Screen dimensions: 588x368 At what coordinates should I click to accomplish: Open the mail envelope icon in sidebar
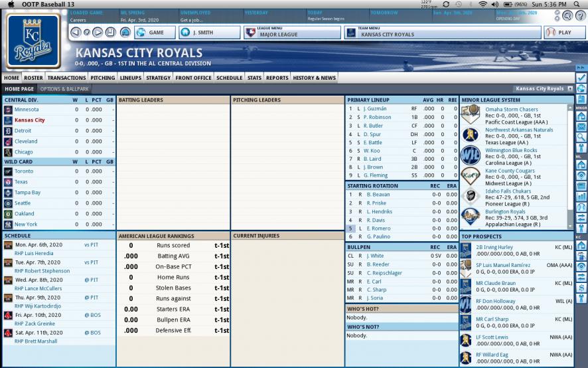[x=581, y=127]
